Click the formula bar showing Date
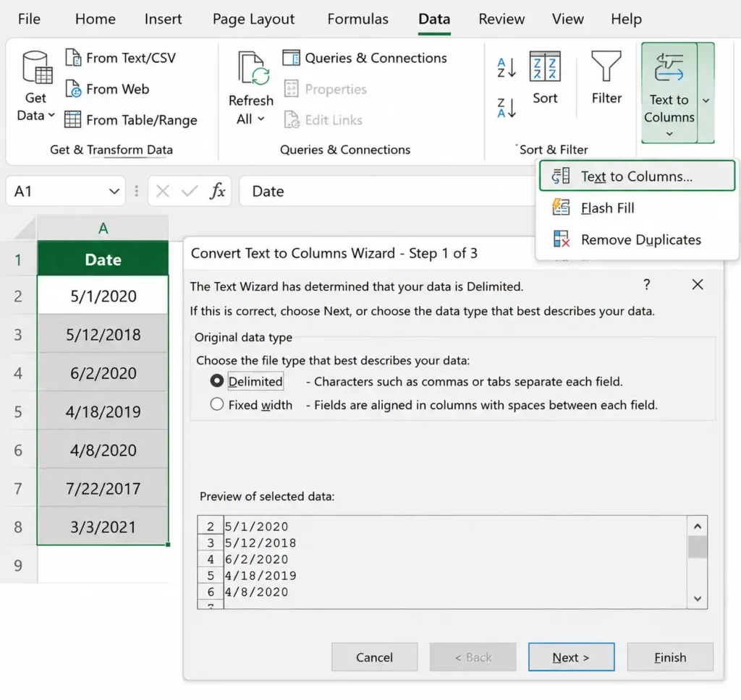The width and height of the screenshot is (741, 700). pos(388,192)
